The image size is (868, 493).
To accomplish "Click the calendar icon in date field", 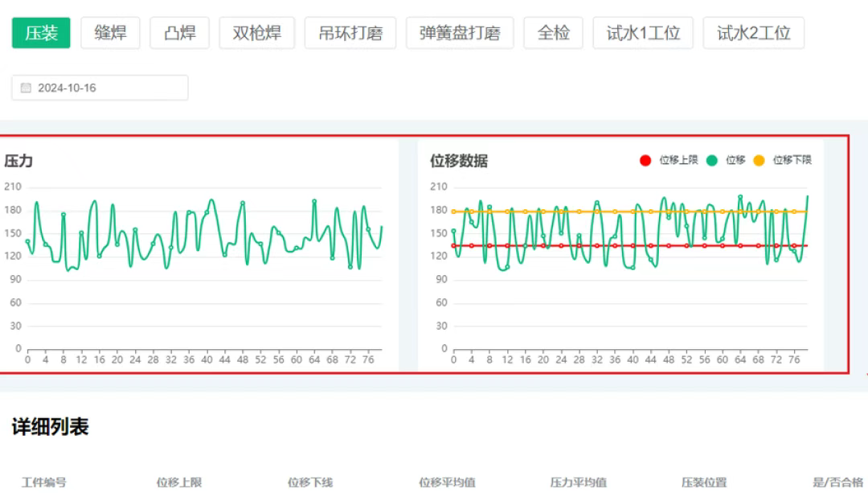I will pos(26,88).
